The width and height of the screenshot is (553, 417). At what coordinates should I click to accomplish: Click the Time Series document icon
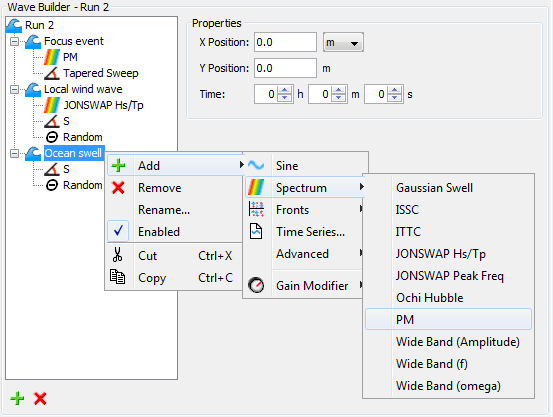point(256,231)
